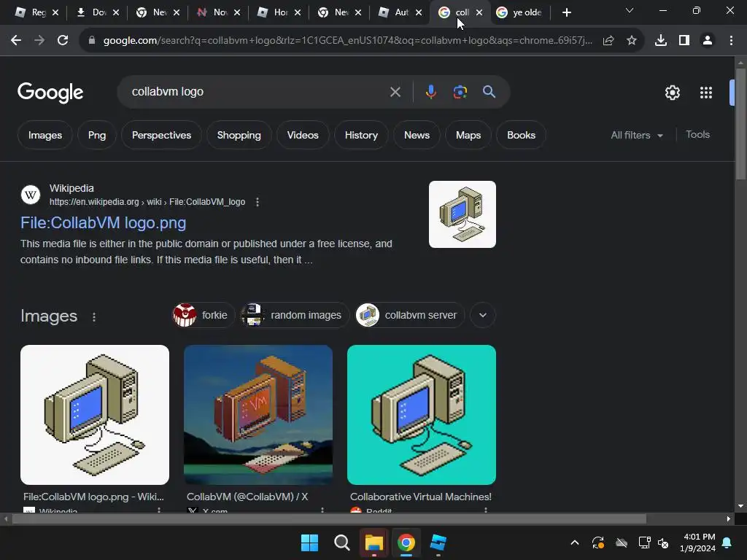The width and height of the screenshot is (747, 560).
Task: Click the Google logo
Action: point(50,93)
